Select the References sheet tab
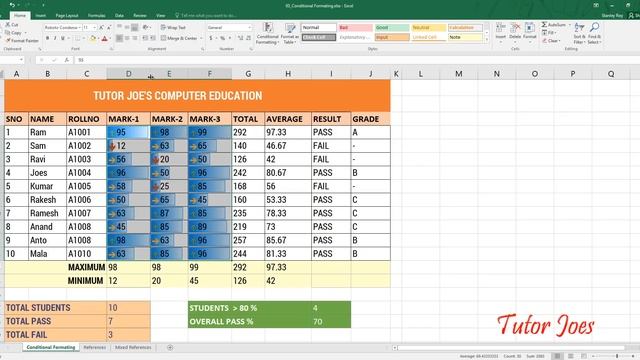 pyautogui.click(x=94, y=347)
